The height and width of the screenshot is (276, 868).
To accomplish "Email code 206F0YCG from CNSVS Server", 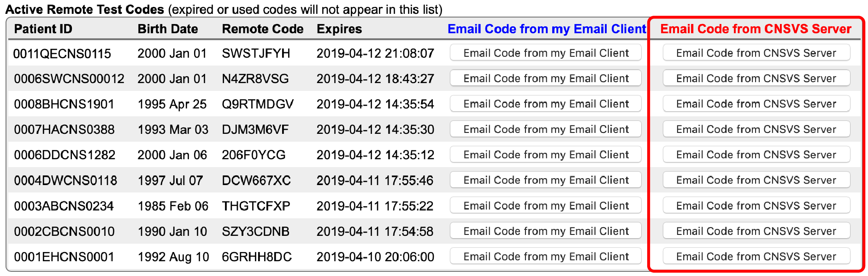I will (x=756, y=155).
